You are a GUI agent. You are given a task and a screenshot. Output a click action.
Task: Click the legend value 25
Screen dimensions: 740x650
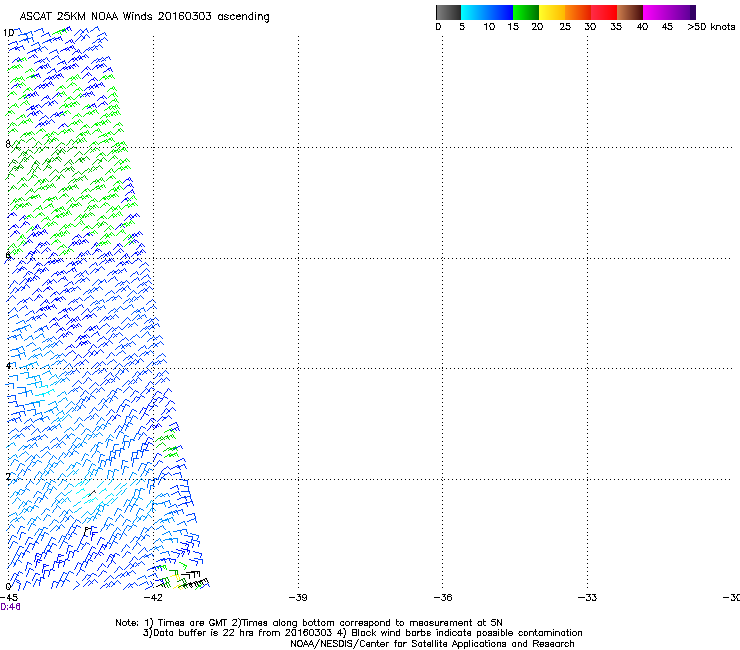pos(565,27)
